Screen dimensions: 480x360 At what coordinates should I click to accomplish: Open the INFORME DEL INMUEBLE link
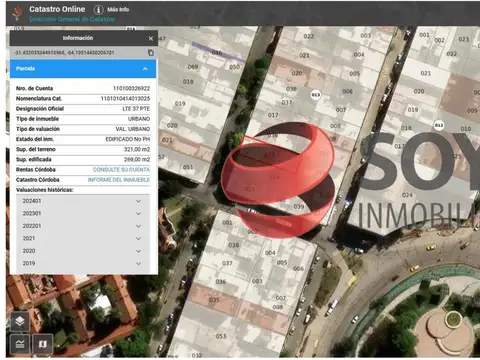119,180
